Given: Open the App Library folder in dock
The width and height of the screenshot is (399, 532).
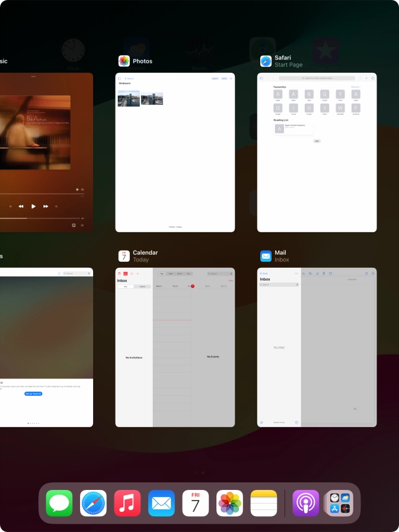Looking at the screenshot, I should click(340, 503).
